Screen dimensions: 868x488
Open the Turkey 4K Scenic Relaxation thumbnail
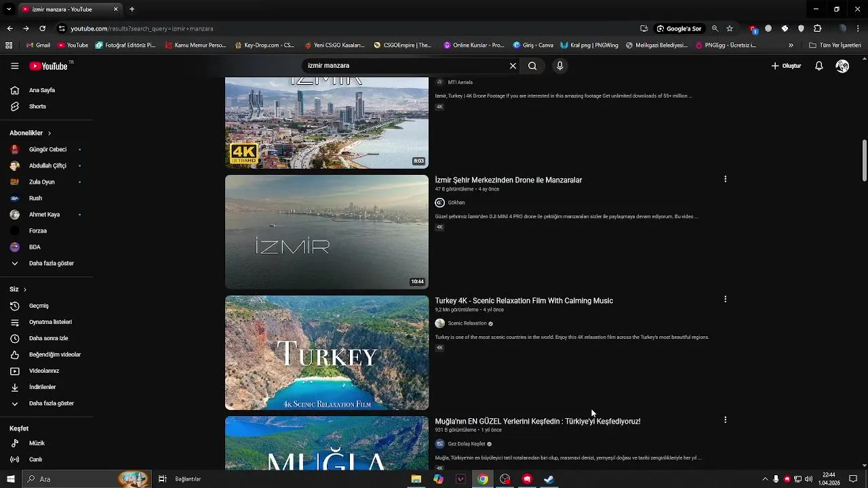(327, 352)
